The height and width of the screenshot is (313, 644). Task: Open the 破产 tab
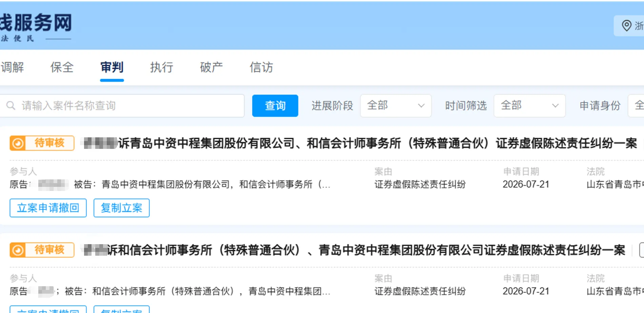212,67
